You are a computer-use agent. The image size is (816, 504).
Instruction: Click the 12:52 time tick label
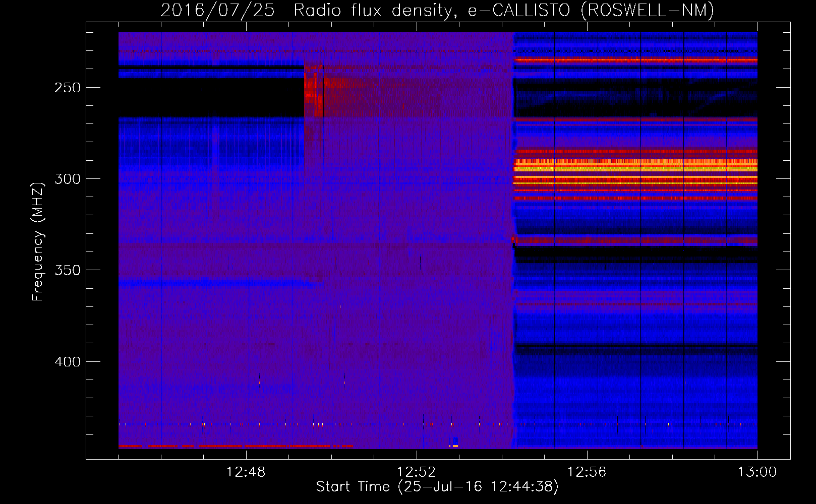click(x=417, y=472)
